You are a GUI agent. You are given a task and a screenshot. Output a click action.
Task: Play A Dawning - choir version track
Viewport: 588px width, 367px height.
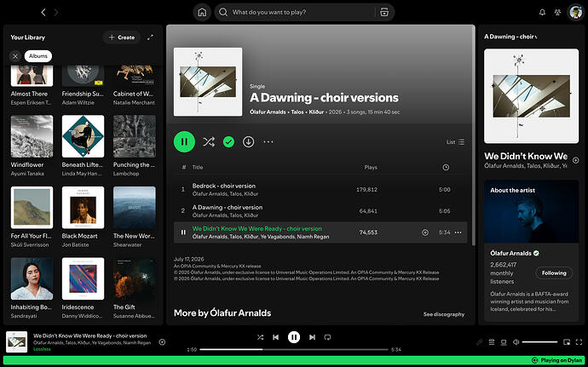[x=320, y=211]
